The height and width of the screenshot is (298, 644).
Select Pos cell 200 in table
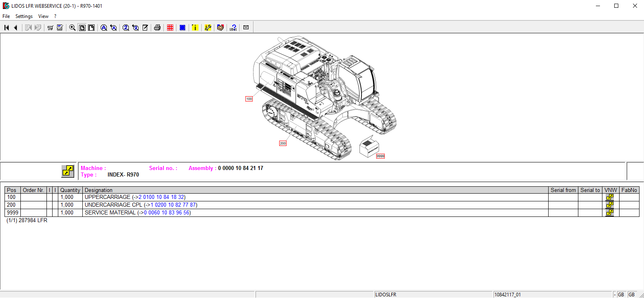[x=13, y=205]
